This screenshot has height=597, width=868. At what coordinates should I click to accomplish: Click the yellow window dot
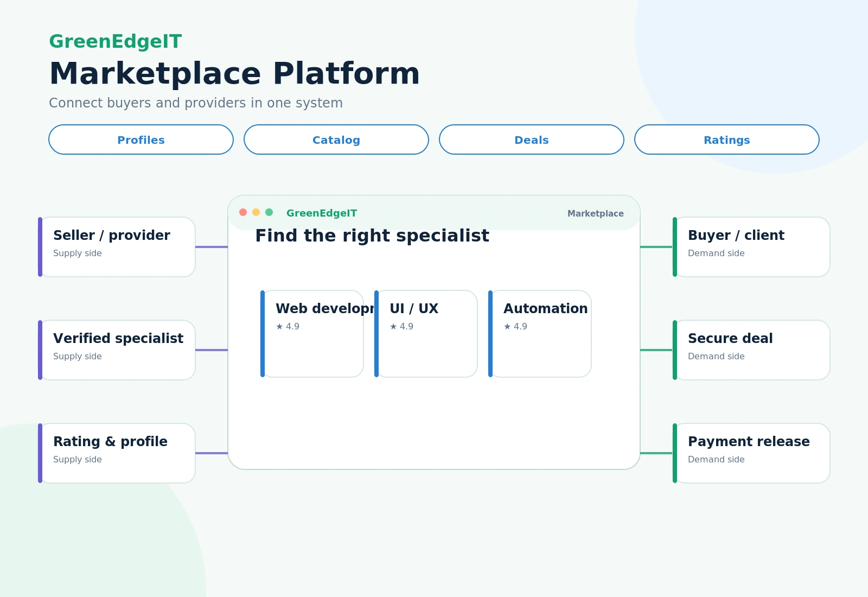tap(256, 212)
